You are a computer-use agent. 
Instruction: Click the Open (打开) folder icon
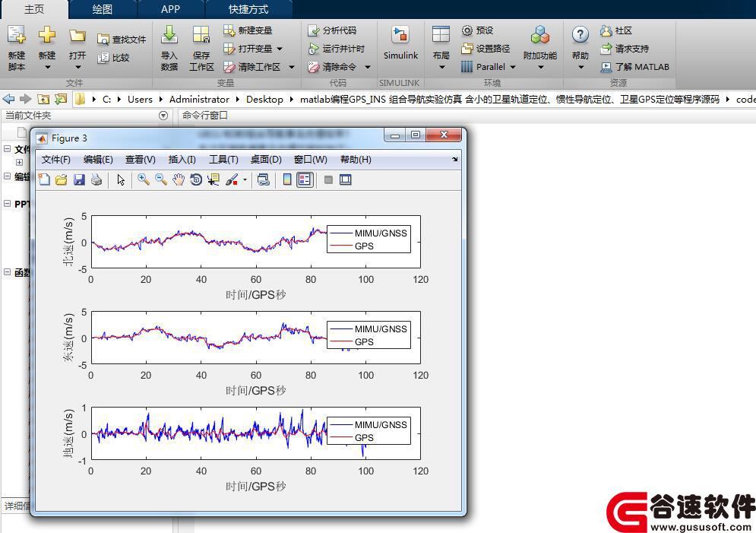pos(77,36)
